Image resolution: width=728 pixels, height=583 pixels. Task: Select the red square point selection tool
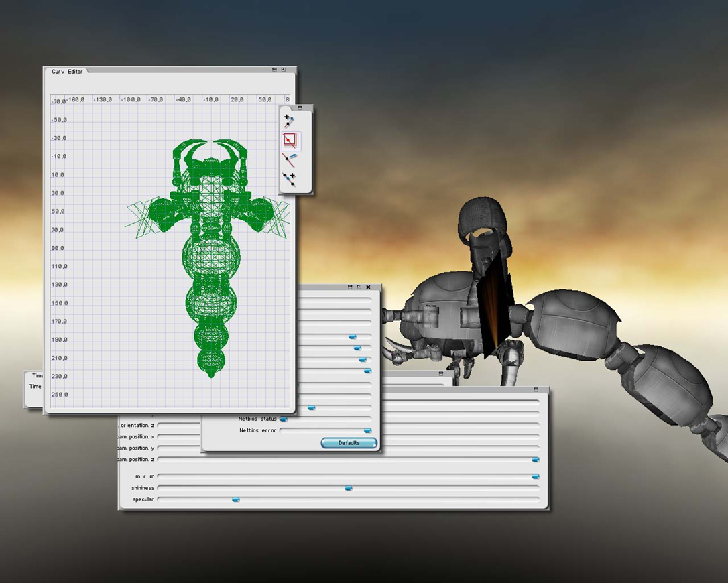(290, 141)
